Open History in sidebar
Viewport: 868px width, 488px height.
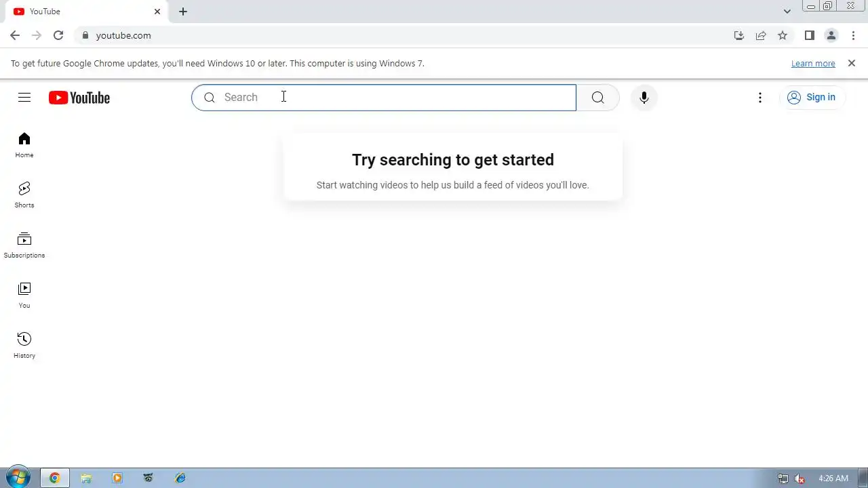pyautogui.click(x=24, y=346)
